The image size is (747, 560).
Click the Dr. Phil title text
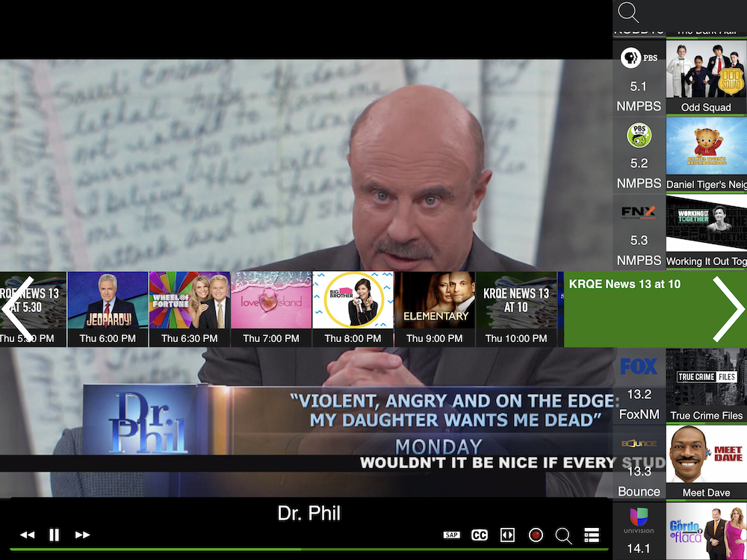click(x=309, y=514)
